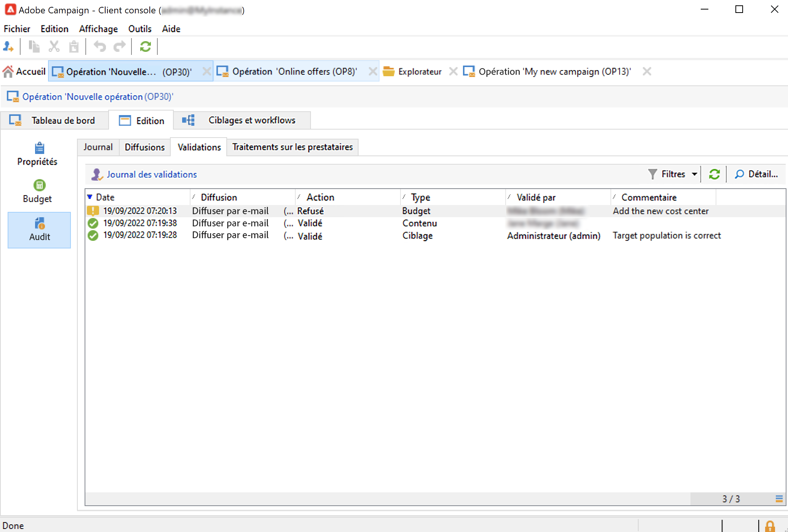Screen dimensions: 788x532
Task: Close the Explorateur tab
Action: click(x=453, y=71)
